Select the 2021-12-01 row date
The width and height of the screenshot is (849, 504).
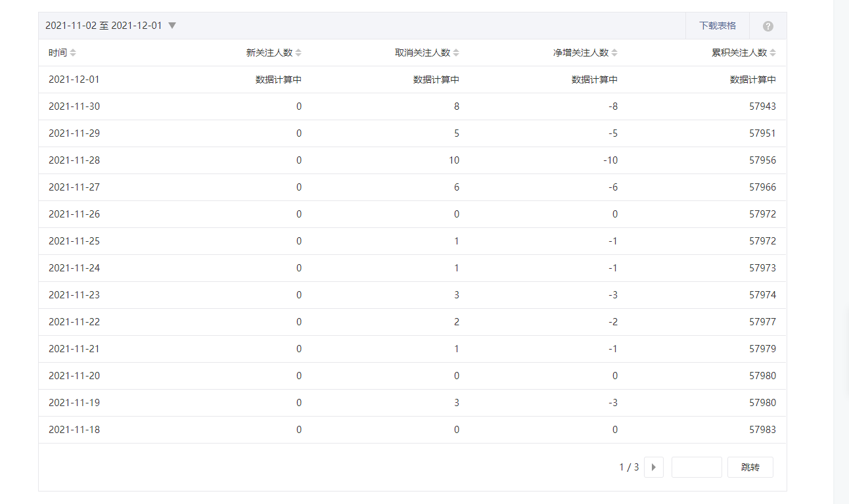(74, 80)
